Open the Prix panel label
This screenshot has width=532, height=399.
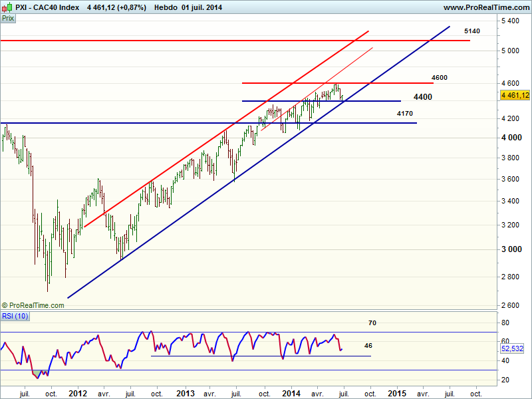[9, 19]
